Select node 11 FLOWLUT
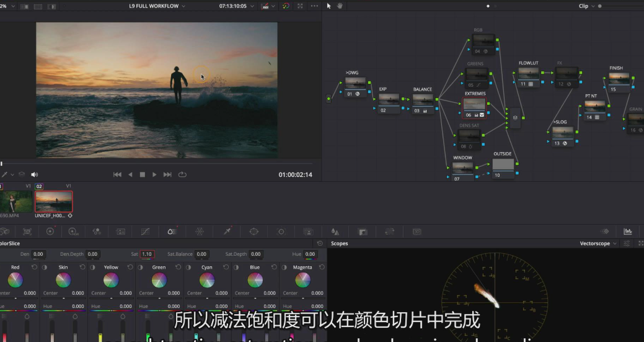 click(529, 77)
